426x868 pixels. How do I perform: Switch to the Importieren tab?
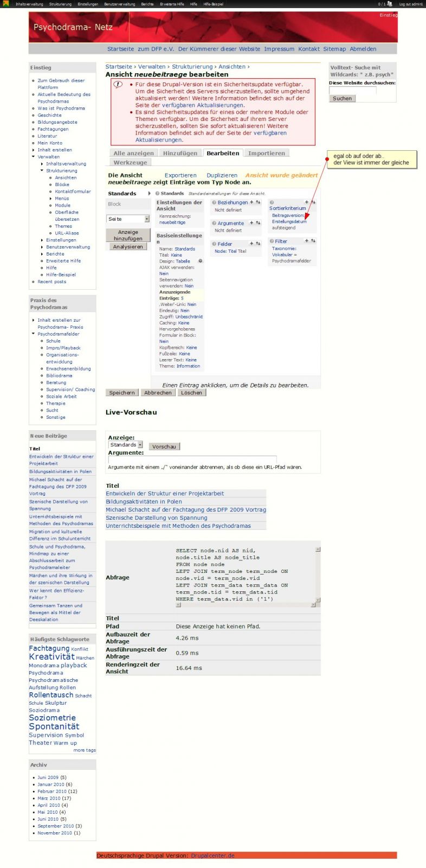point(266,153)
